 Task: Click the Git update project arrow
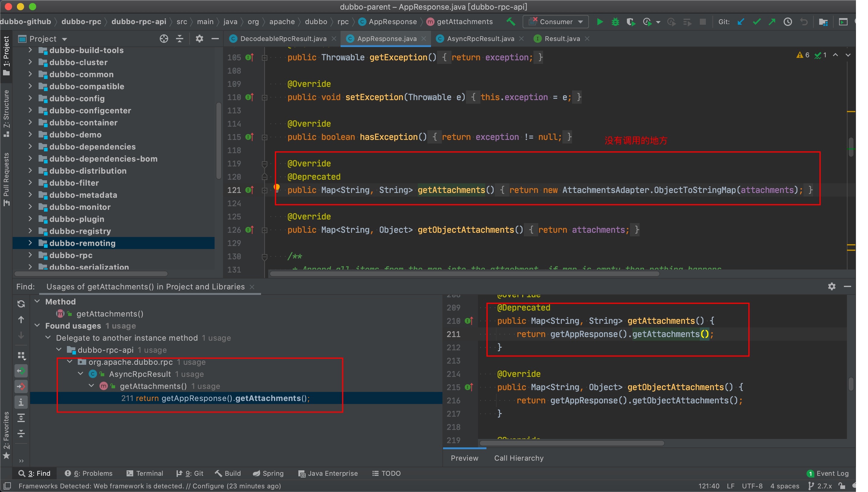(x=741, y=22)
